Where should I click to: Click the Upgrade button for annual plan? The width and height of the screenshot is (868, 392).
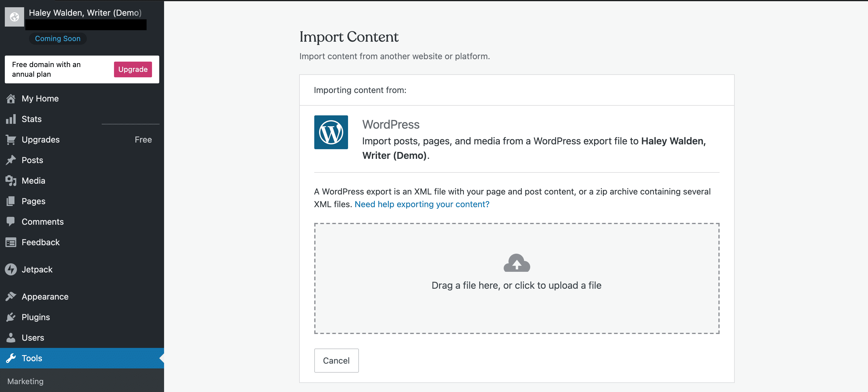point(132,69)
